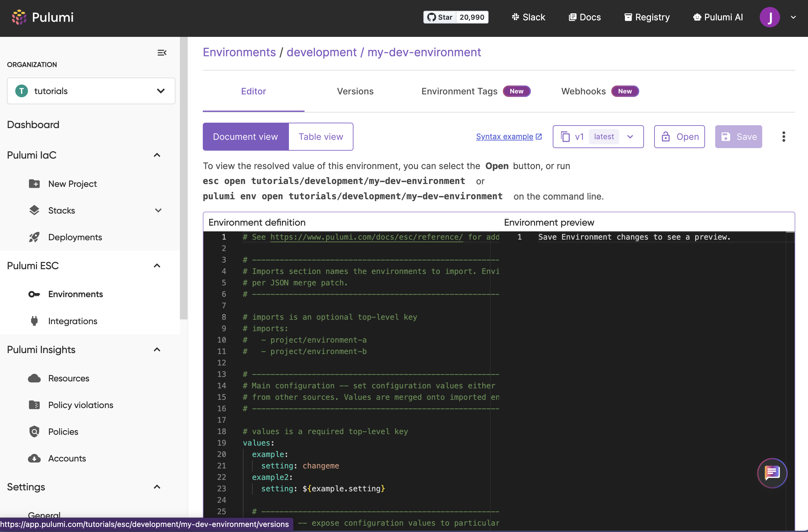Click the Resources cloud icon
The width and height of the screenshot is (808, 532).
(x=34, y=378)
